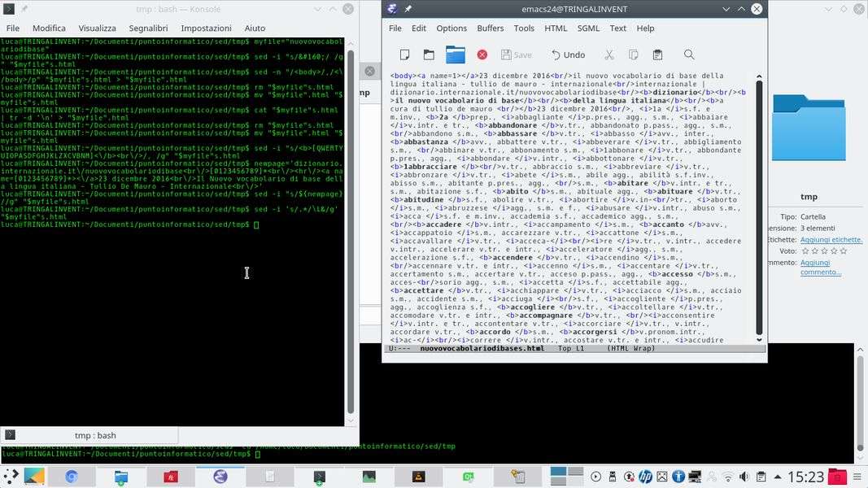Click the Search magnifier icon in Emacs
The image size is (868, 488).
click(x=689, y=55)
